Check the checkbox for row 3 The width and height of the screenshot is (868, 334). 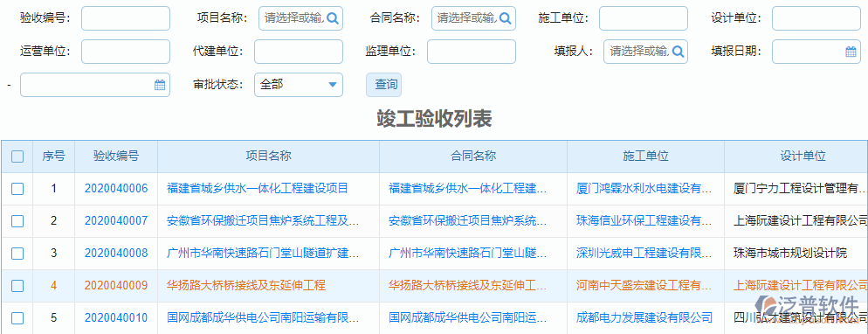click(x=17, y=254)
